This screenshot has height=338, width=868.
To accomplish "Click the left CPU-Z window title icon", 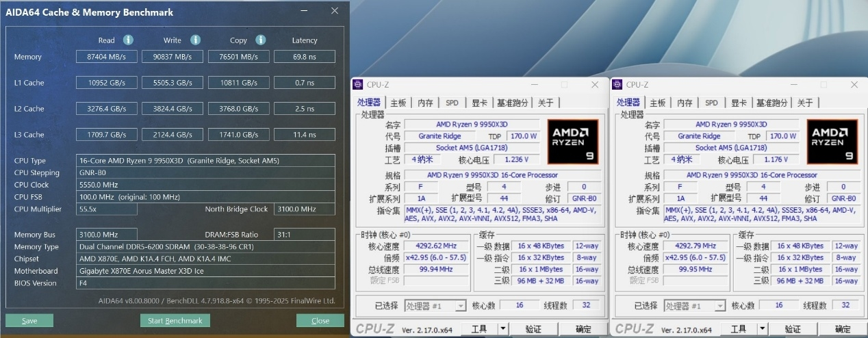I will tap(358, 84).
